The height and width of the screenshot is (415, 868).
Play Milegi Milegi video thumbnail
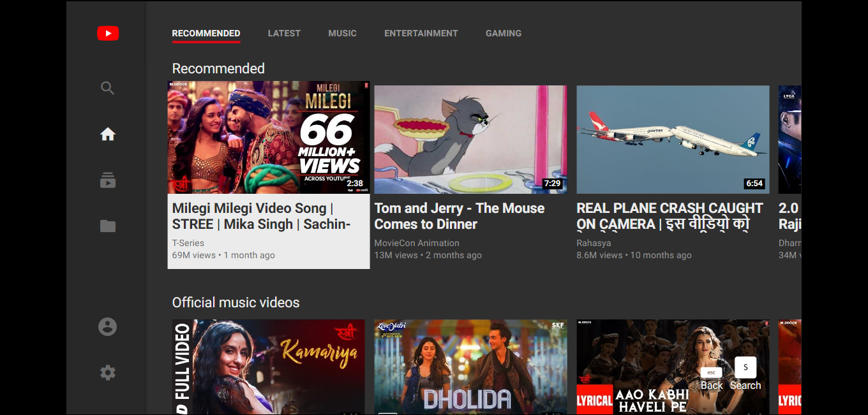point(269,137)
